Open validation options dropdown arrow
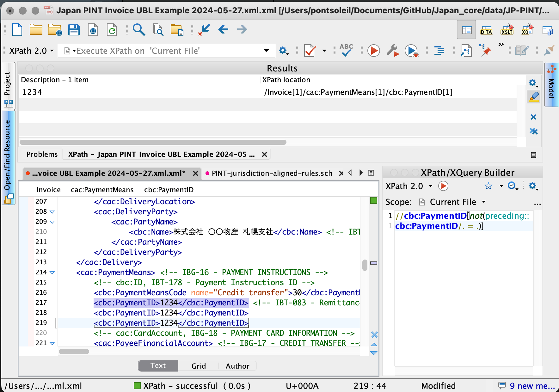Viewport: 559px width, 392px height. click(324, 51)
